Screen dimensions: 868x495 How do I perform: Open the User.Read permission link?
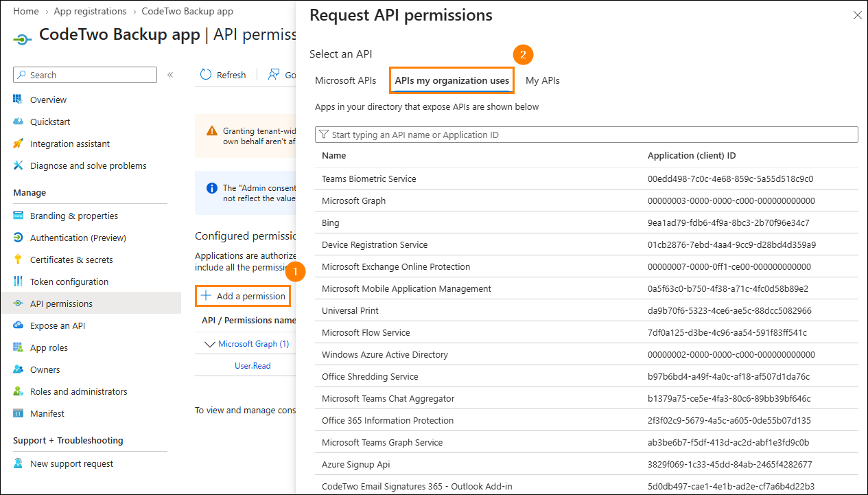[x=253, y=366]
